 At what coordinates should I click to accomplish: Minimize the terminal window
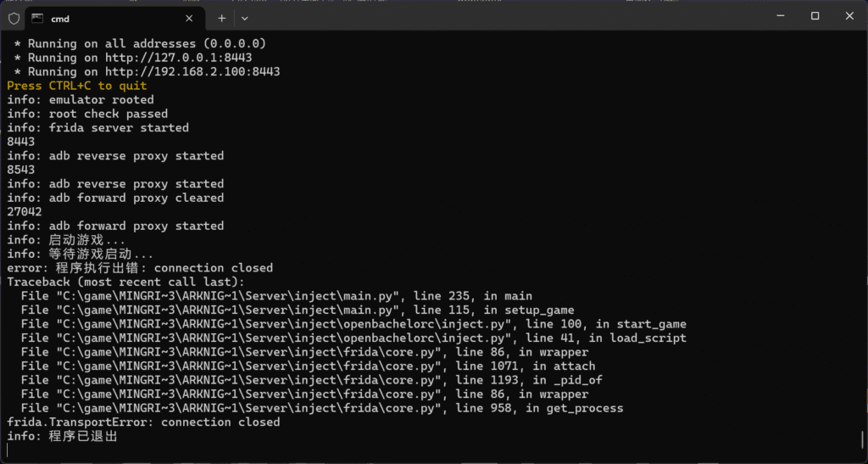776,16
